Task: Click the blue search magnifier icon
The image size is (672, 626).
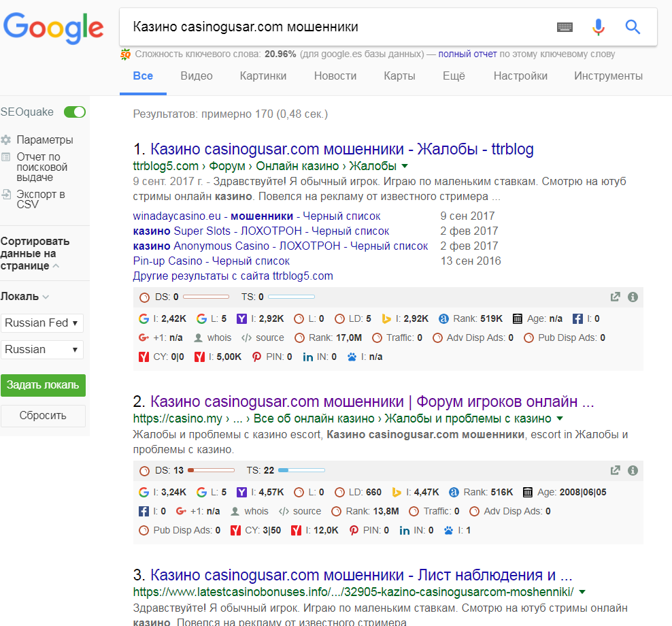Action: 633,27
